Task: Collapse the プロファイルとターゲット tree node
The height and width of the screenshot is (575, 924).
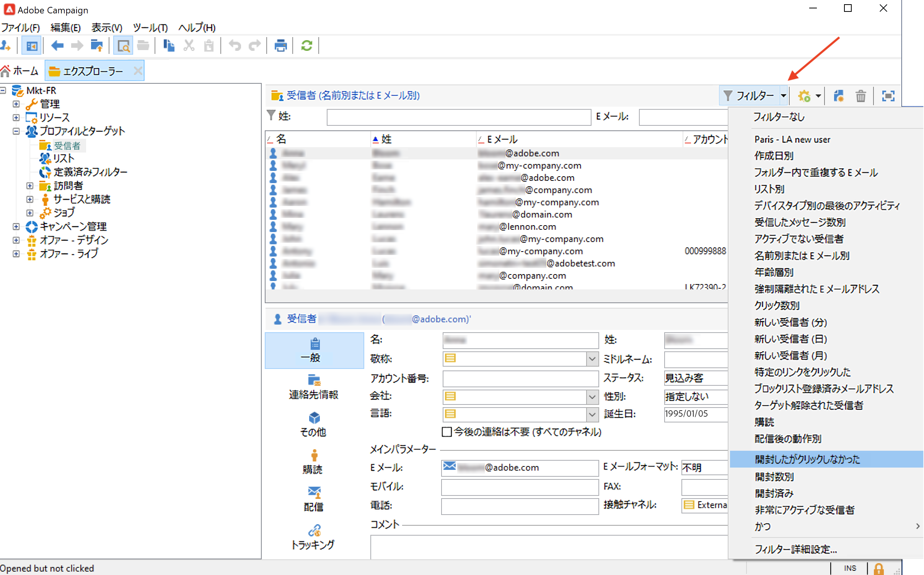Action: [x=16, y=131]
